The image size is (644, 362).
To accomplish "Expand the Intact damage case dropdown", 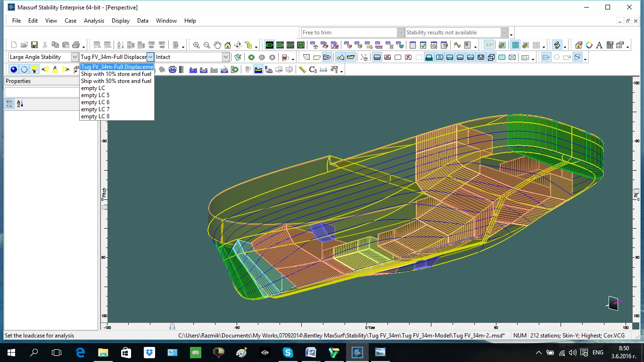I will pyautogui.click(x=226, y=57).
